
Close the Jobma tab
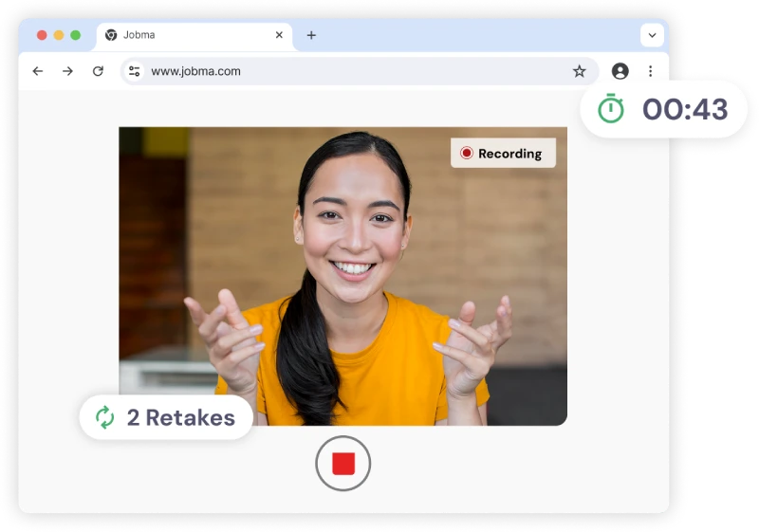pos(279,35)
